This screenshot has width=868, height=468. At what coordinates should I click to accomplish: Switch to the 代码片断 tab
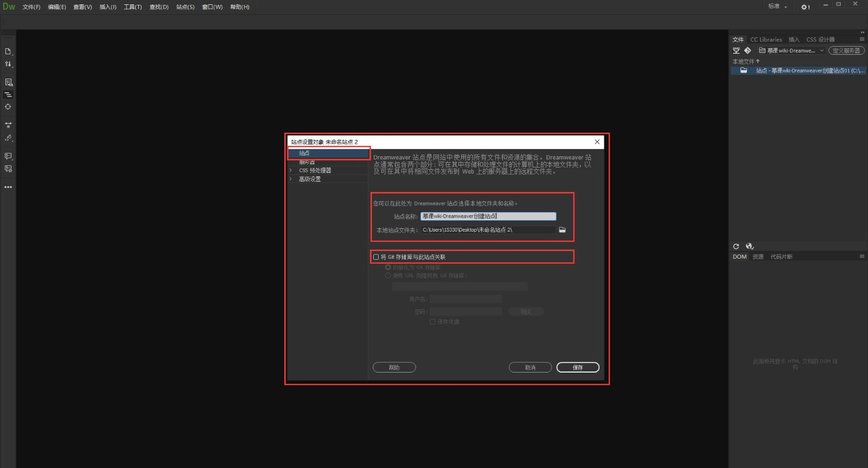point(781,257)
